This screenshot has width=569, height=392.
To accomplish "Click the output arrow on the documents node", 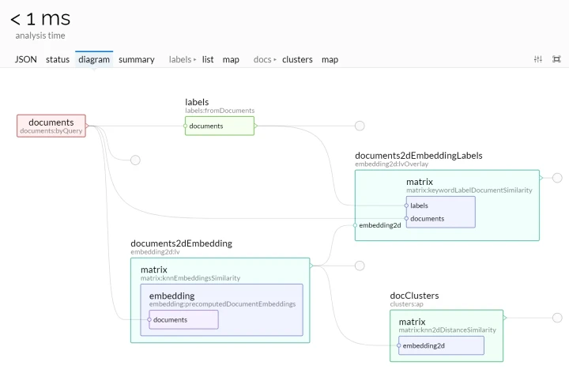I will pyautogui.click(x=87, y=126).
